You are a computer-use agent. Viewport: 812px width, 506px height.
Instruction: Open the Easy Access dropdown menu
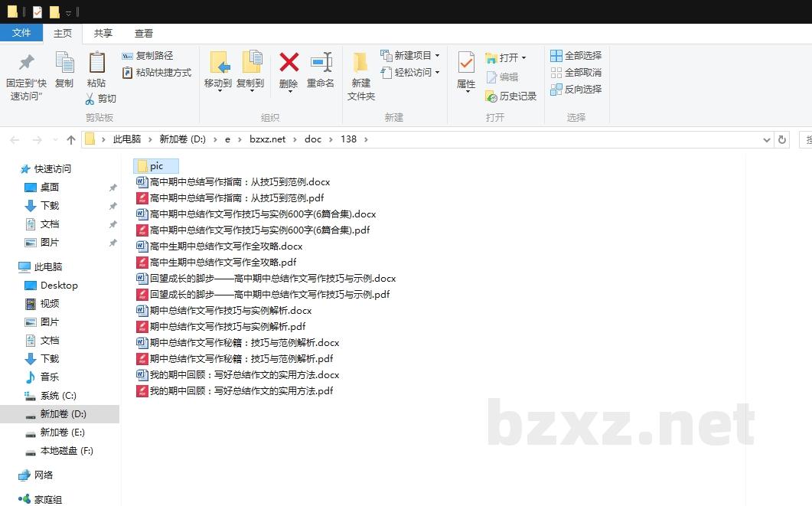click(x=437, y=73)
